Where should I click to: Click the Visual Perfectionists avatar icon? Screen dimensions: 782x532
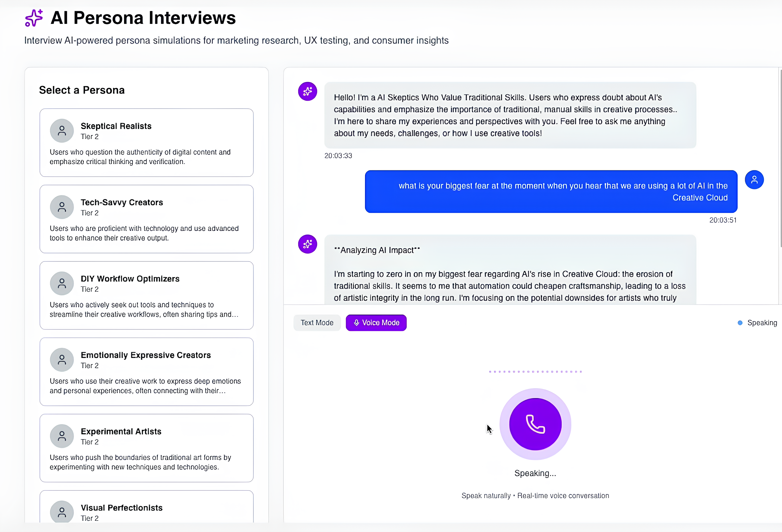(x=62, y=512)
